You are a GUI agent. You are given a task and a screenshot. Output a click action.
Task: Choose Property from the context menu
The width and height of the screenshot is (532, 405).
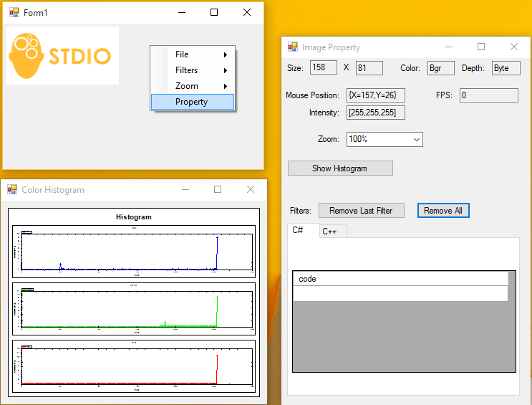[193, 102]
